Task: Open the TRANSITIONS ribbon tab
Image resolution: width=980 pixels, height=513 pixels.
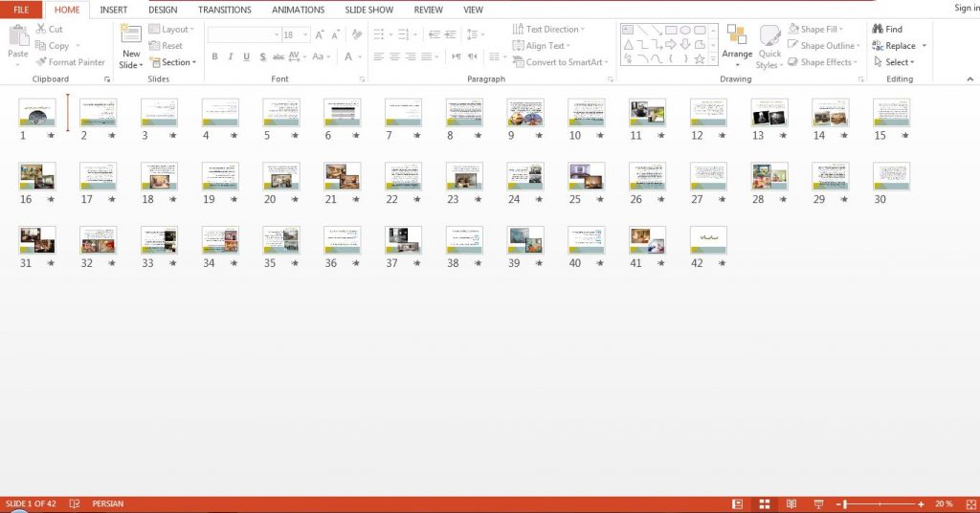Action: 224,10
